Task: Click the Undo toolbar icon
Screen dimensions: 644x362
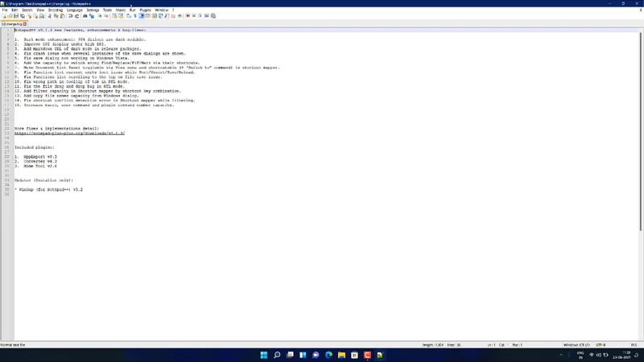Action: [71, 16]
